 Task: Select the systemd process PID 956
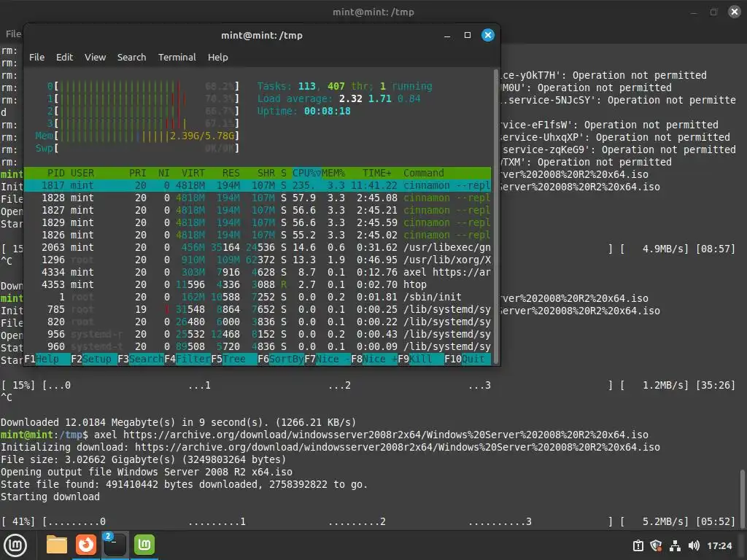pyautogui.click(x=258, y=334)
